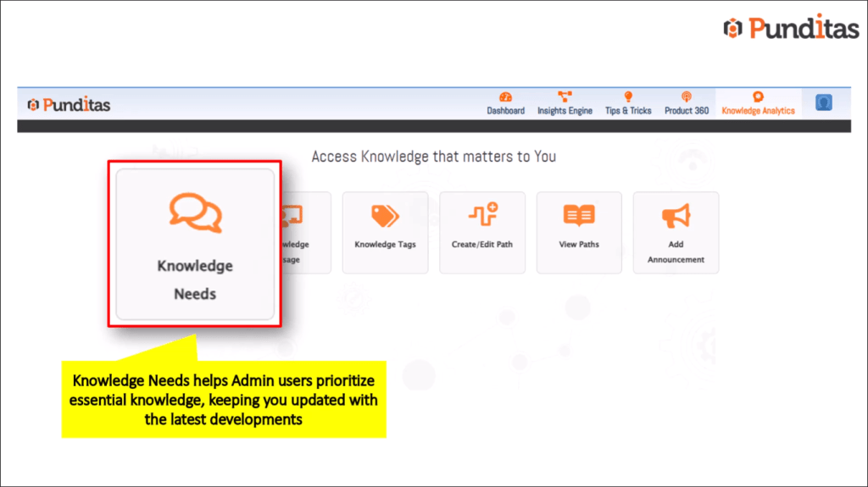
Task: Click the Punditas logo in app header
Action: [x=70, y=105]
